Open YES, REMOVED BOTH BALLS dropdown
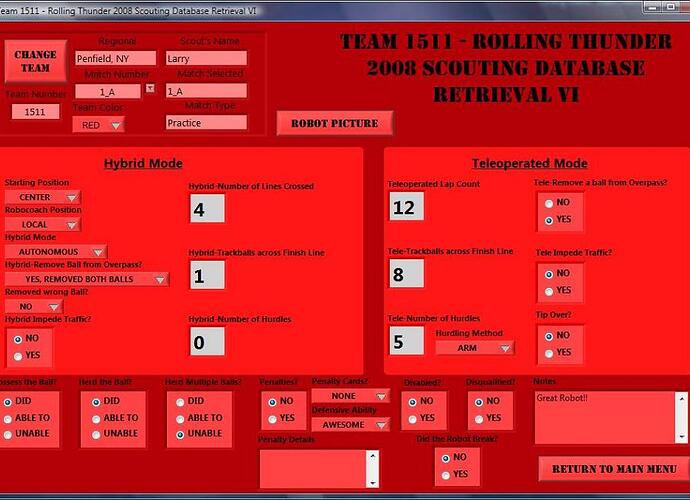This screenshot has height=500, width=690. click(x=87, y=279)
